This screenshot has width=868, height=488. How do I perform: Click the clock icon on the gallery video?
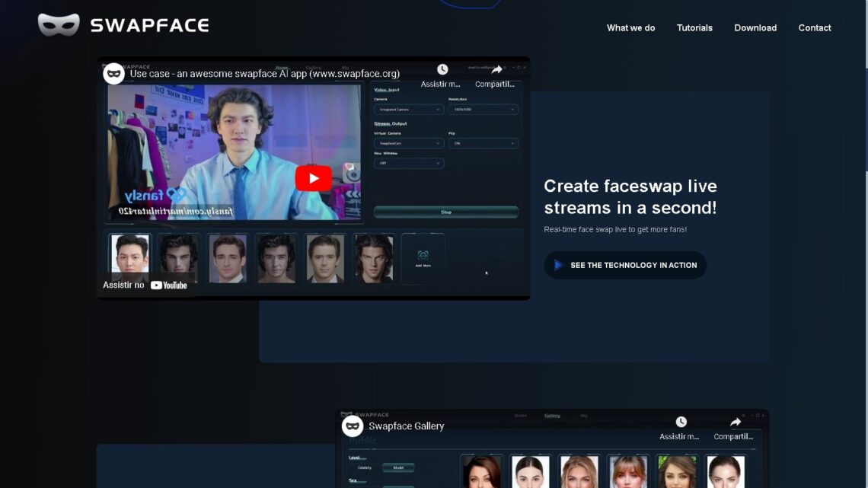click(x=680, y=420)
